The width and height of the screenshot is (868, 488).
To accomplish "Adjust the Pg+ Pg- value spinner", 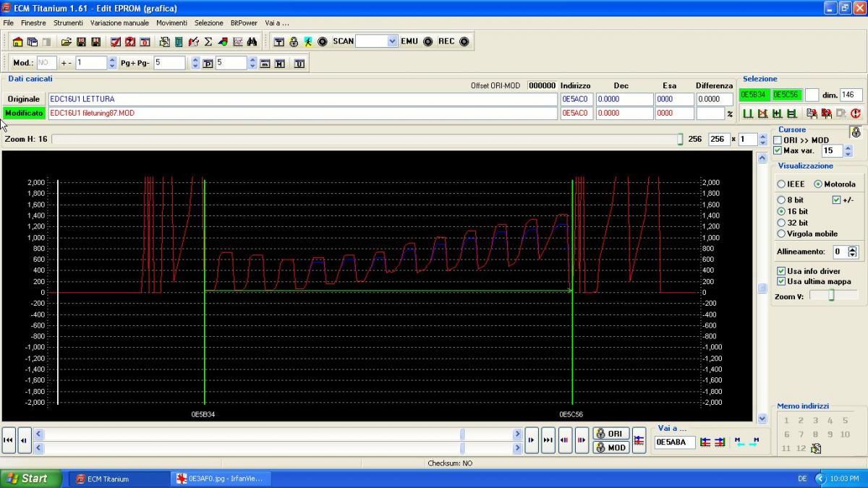I will (195, 63).
